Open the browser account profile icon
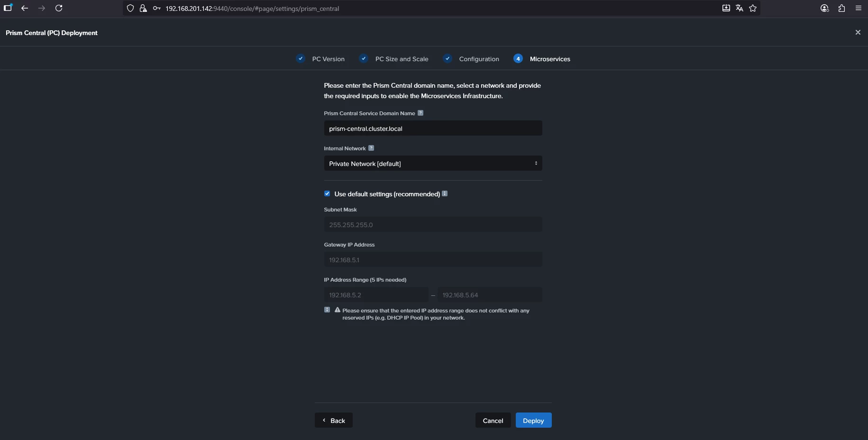 [x=824, y=8]
